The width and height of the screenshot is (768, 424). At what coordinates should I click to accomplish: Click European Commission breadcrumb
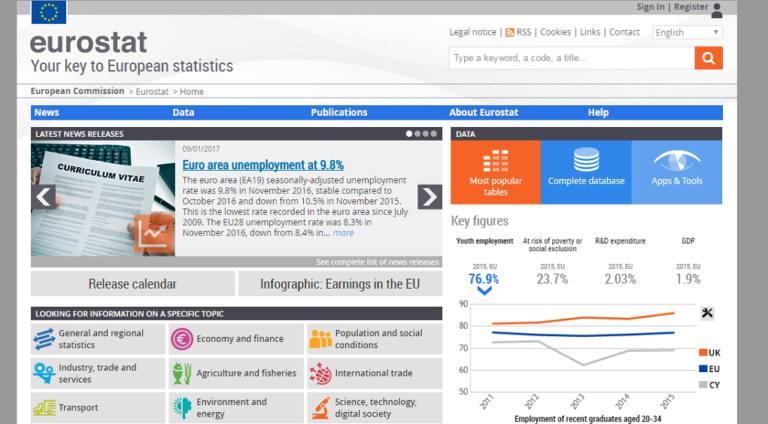(x=77, y=91)
